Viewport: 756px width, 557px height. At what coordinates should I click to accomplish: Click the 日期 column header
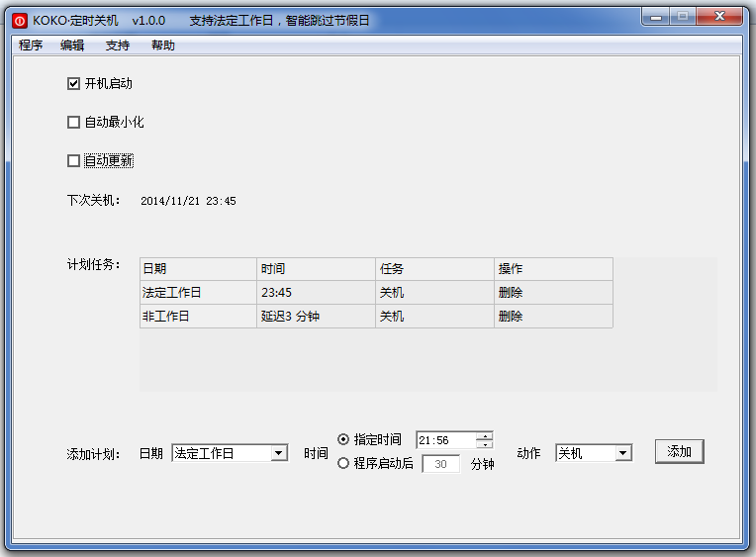coord(198,269)
